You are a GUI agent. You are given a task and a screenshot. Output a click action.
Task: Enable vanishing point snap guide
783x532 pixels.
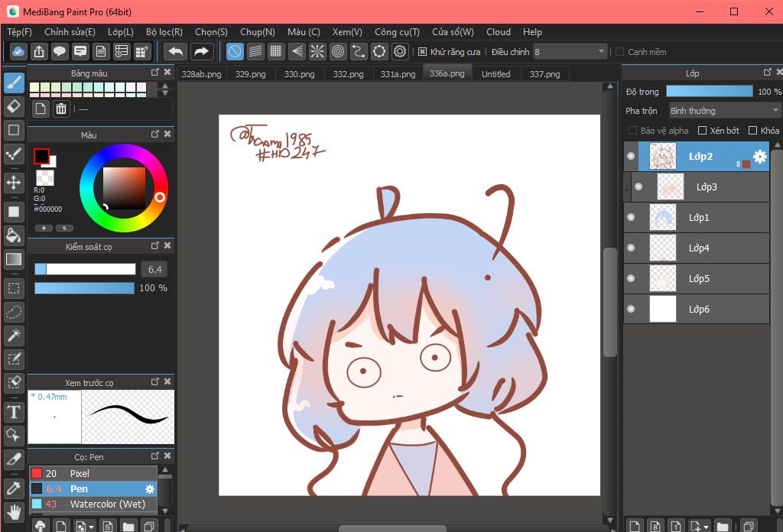(x=297, y=51)
